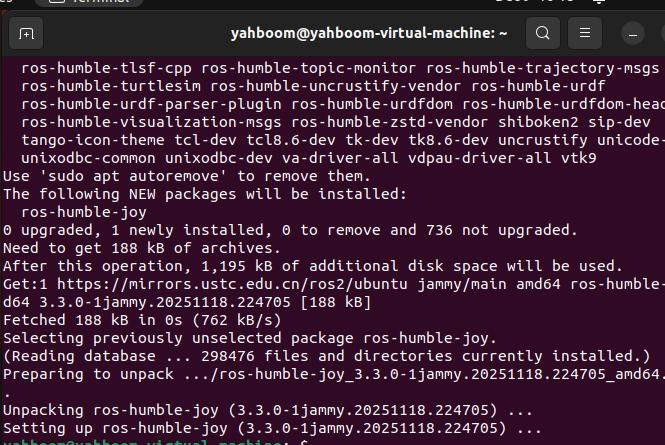Viewport: 665px width, 445px height.
Task: Open a new terminal tab
Action: [x=26, y=34]
